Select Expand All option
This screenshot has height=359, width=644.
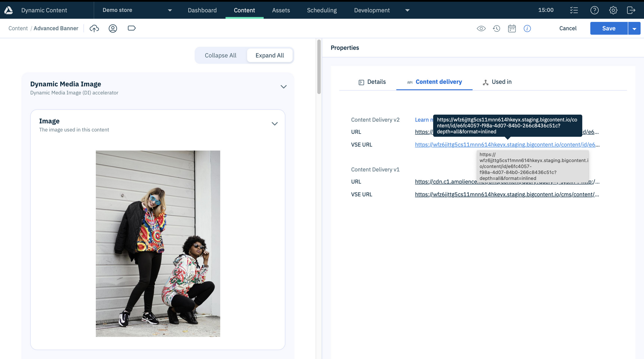tap(270, 55)
